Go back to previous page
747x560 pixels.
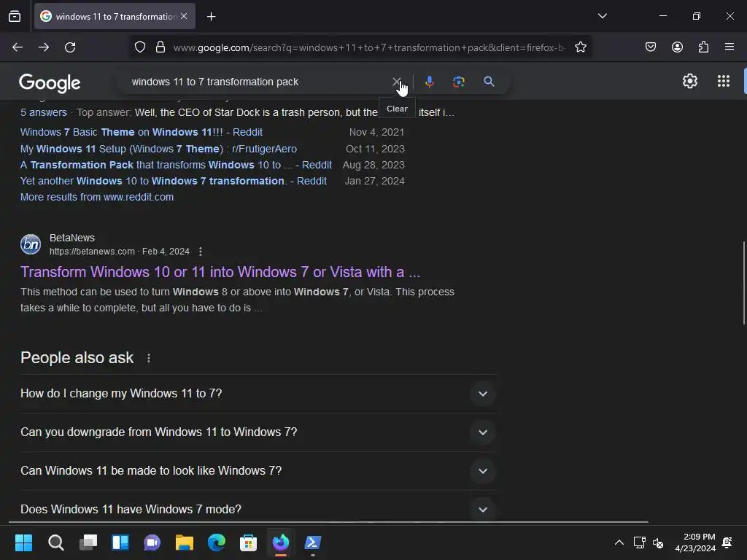point(18,47)
